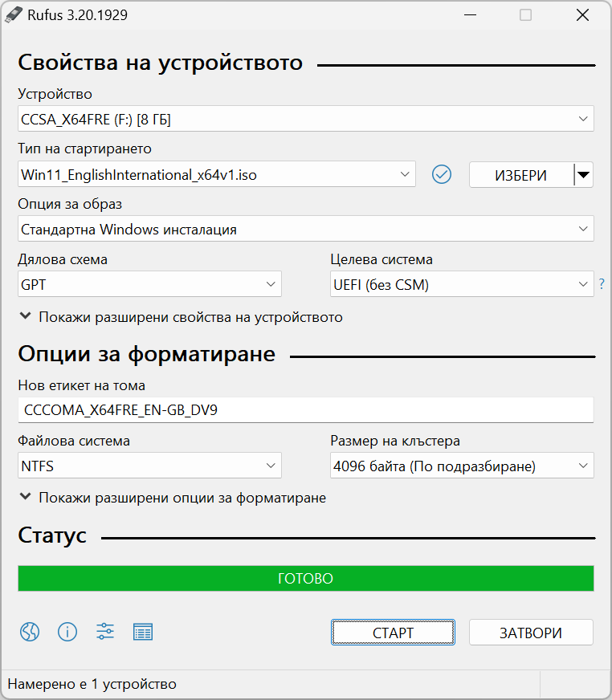
Task: Open the About info icon
Action: tap(67, 632)
